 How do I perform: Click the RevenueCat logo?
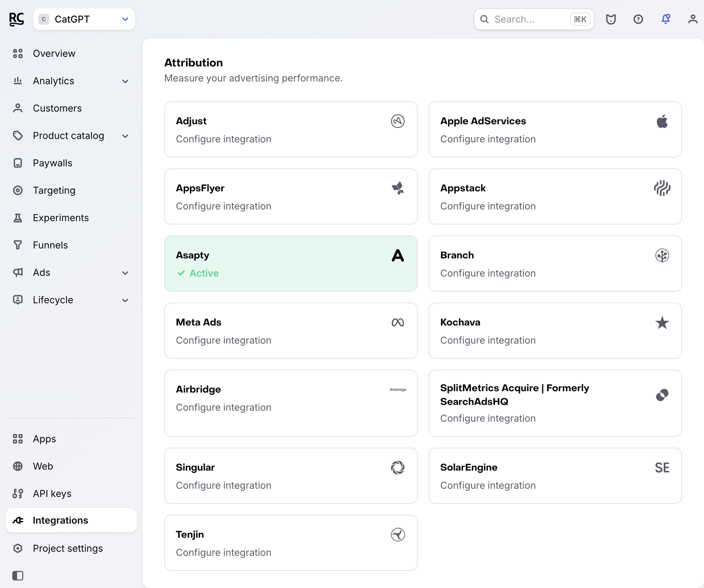(16, 19)
